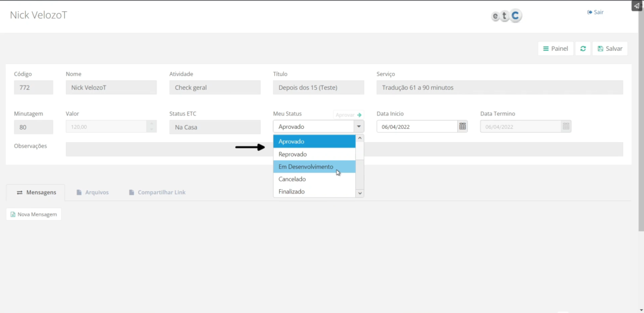Choose Finalizado status option
This screenshot has height=313, width=644.
pyautogui.click(x=314, y=192)
